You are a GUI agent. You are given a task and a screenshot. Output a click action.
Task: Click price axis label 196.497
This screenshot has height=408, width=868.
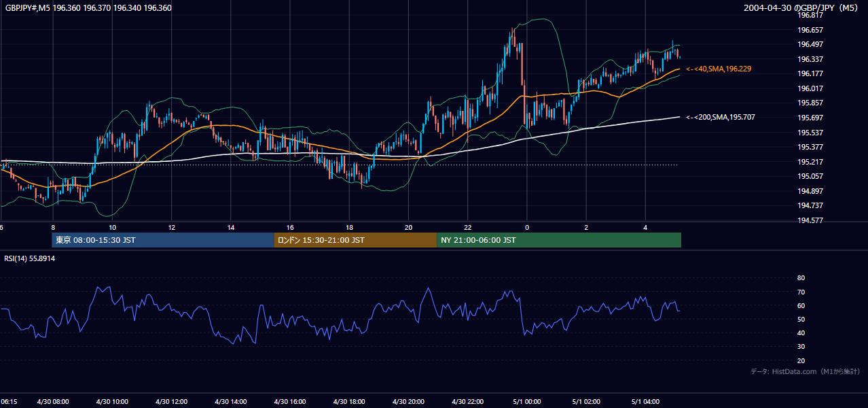pyautogui.click(x=811, y=45)
